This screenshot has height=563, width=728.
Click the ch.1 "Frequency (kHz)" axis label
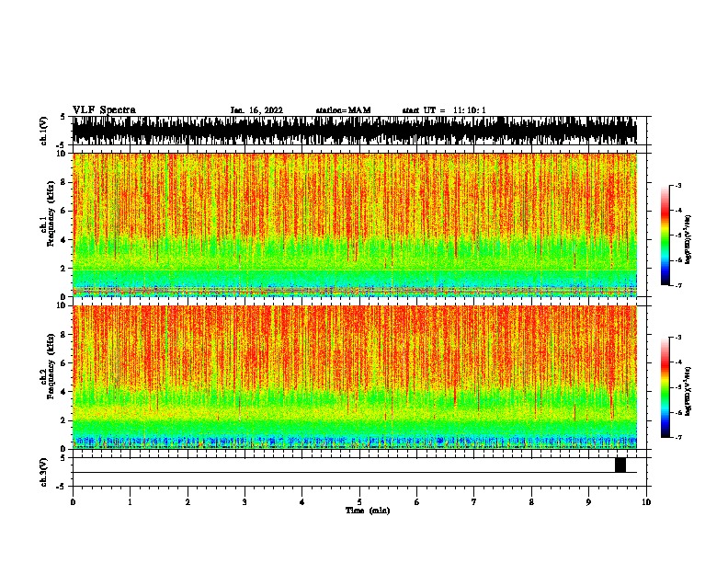[x=50, y=213]
